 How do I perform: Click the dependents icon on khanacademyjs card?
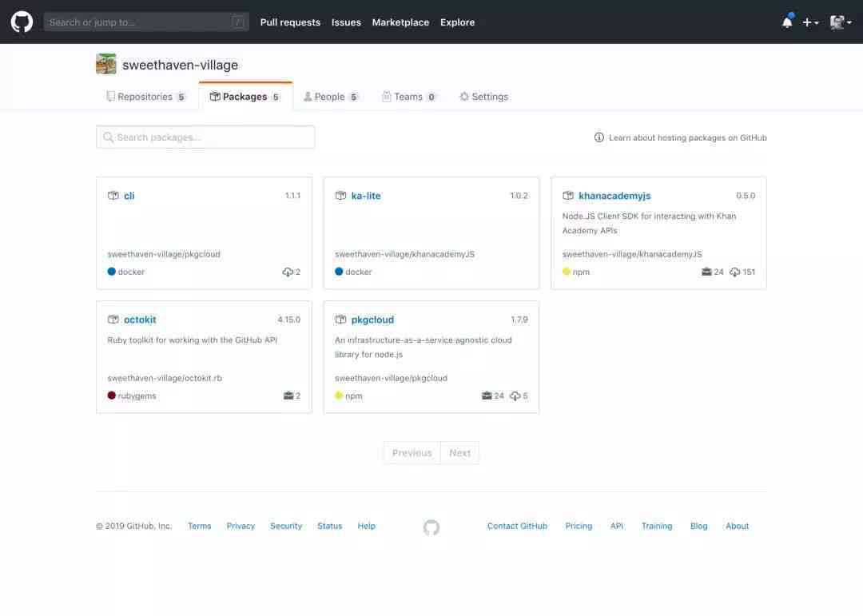point(706,272)
